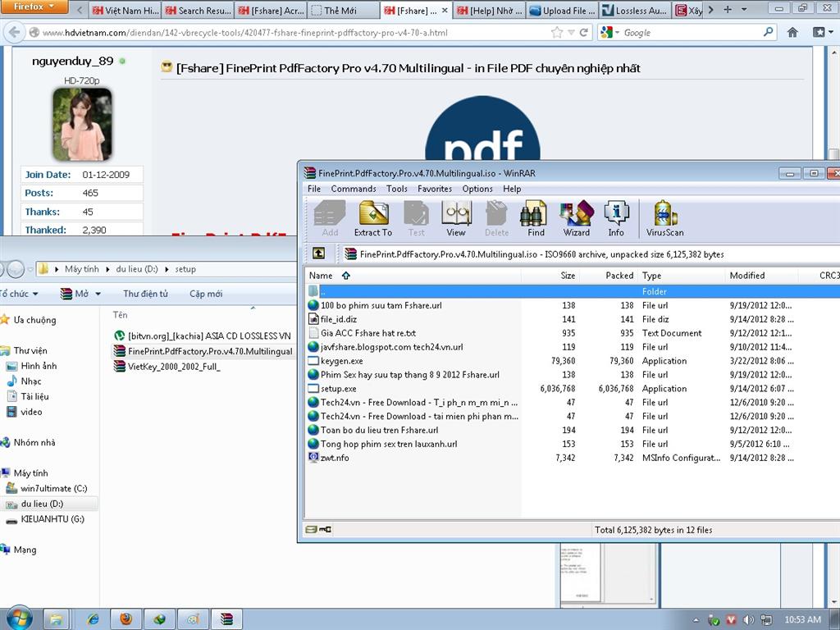Switch to WinRAR from the taskbar
This screenshot has width=840, height=630.
[x=226, y=619]
